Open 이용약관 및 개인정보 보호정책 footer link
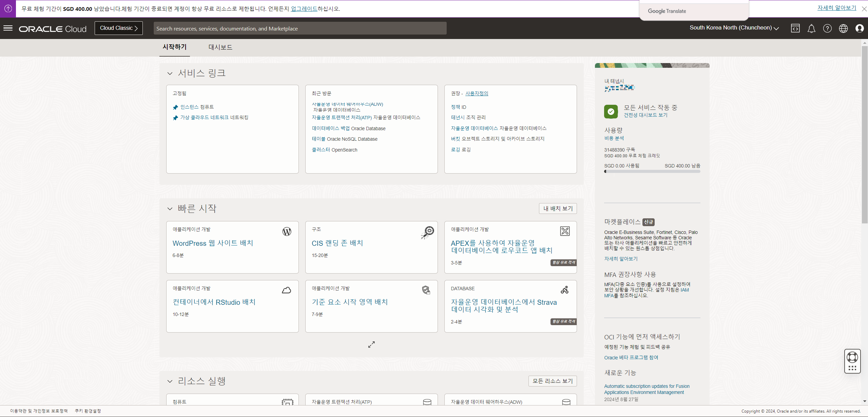 click(x=39, y=411)
